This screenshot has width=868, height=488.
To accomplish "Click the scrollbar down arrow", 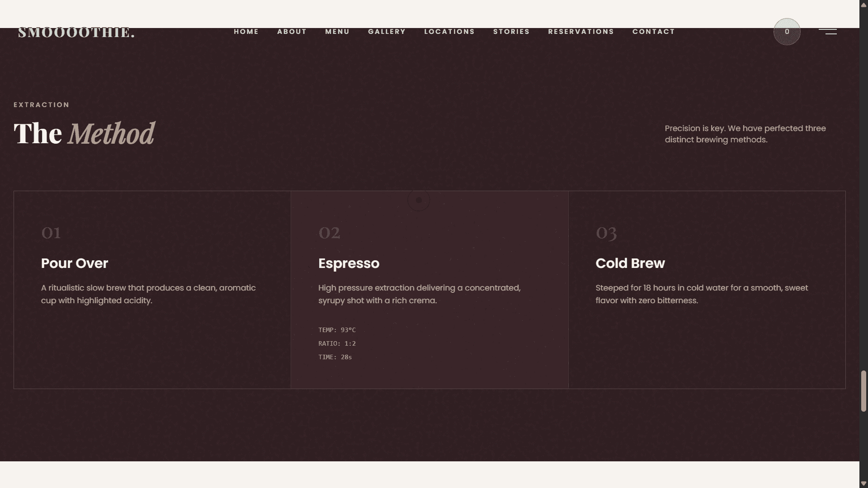I will (x=863, y=483).
